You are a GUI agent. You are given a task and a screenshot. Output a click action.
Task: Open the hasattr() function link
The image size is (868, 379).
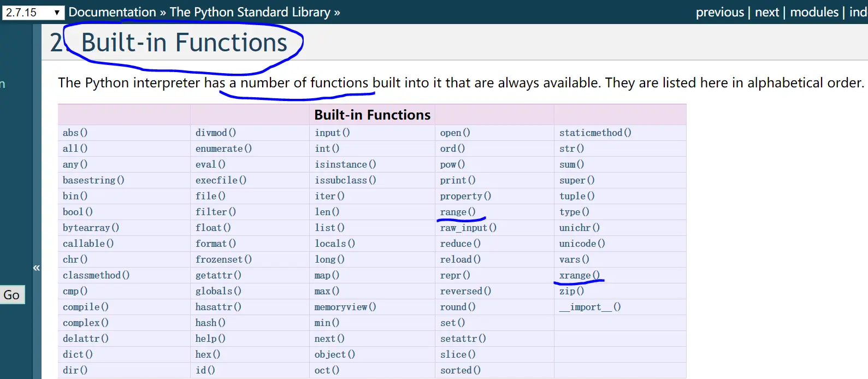[219, 307]
